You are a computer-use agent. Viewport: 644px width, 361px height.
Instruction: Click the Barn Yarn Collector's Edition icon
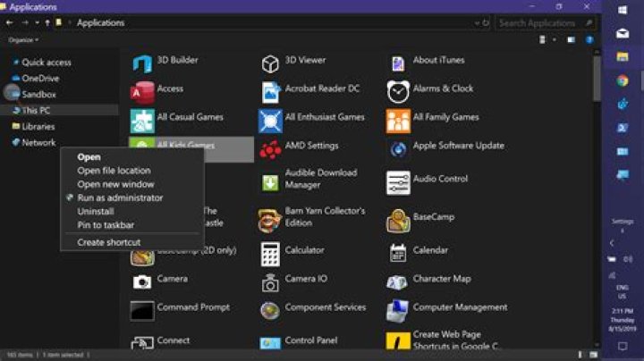tap(270, 221)
